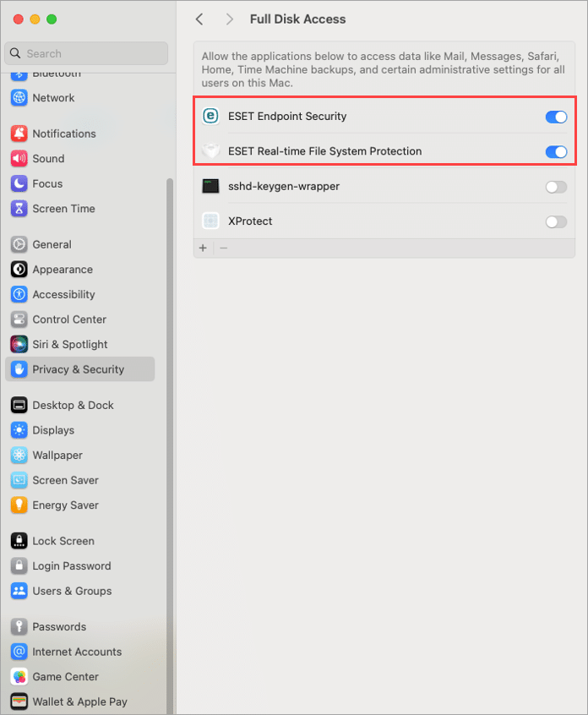Image resolution: width=588 pixels, height=715 pixels.
Task: Click the Users & Groups icon
Action: pos(19,591)
